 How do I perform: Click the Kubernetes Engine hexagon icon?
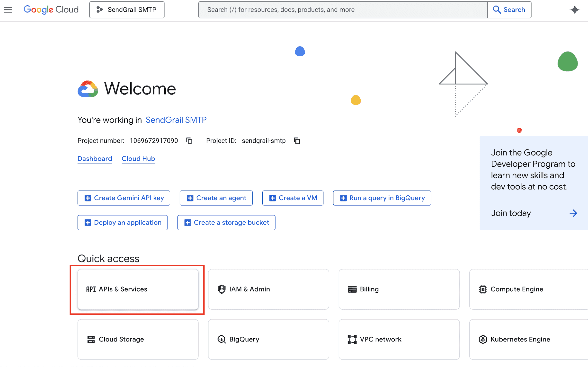483,339
